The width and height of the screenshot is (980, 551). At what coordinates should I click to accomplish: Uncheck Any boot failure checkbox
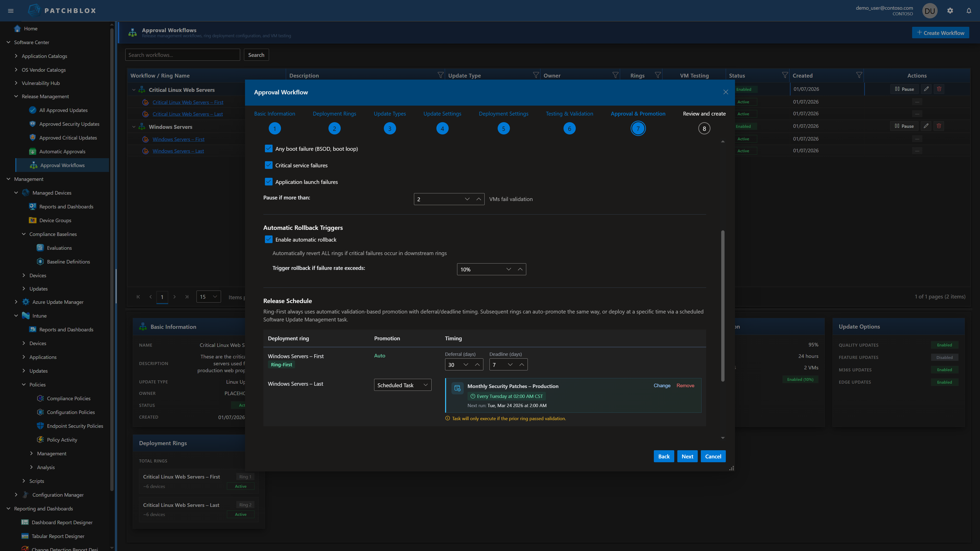268,149
